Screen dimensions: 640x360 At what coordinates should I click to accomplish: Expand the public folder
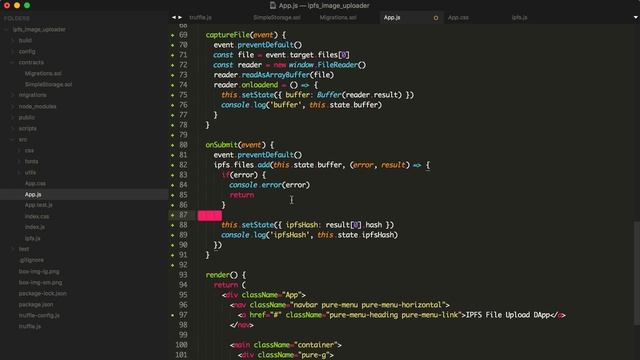point(13,117)
